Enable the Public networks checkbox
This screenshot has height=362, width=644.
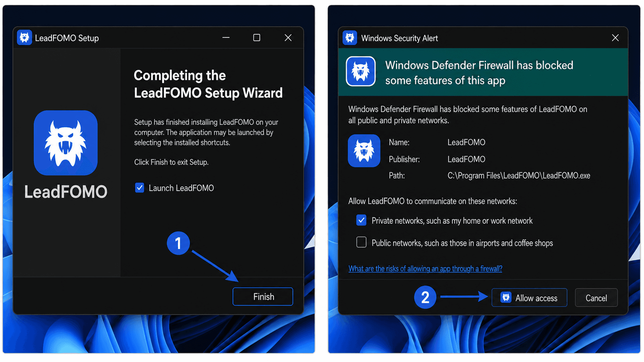tap(361, 242)
